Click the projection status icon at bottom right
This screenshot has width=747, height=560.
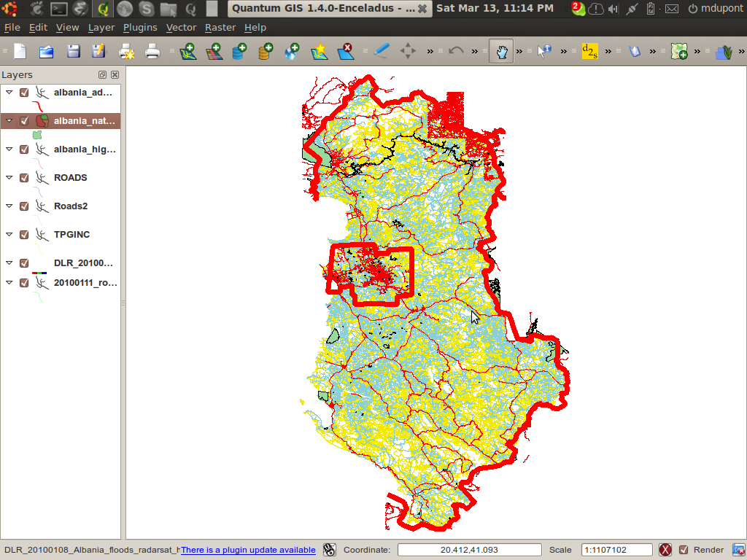click(739, 550)
